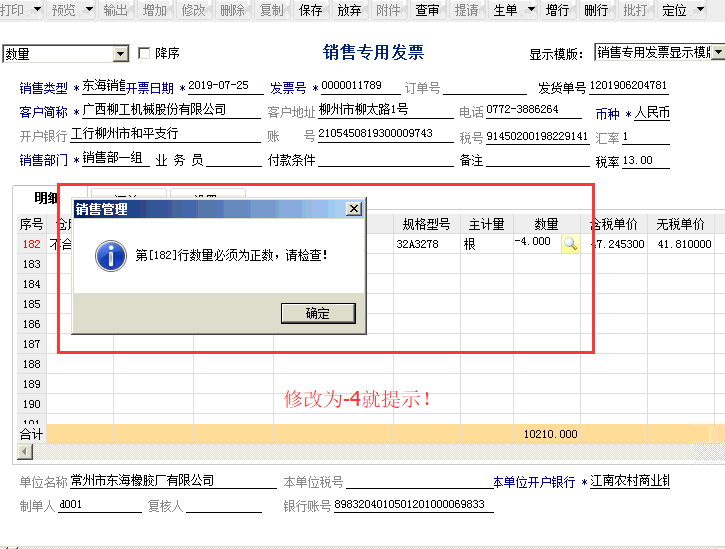Close the 销售管理 dialog
The width and height of the screenshot is (725, 549).
pyautogui.click(x=354, y=209)
